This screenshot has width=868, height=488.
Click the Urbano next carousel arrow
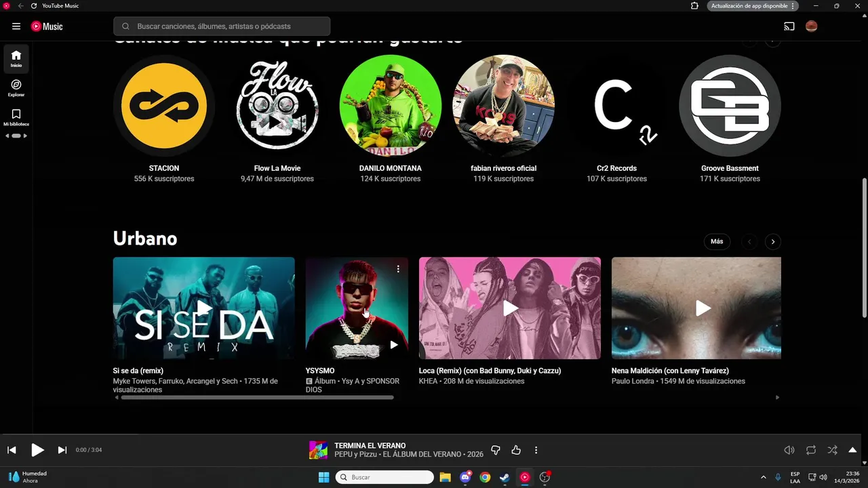pyautogui.click(x=772, y=241)
